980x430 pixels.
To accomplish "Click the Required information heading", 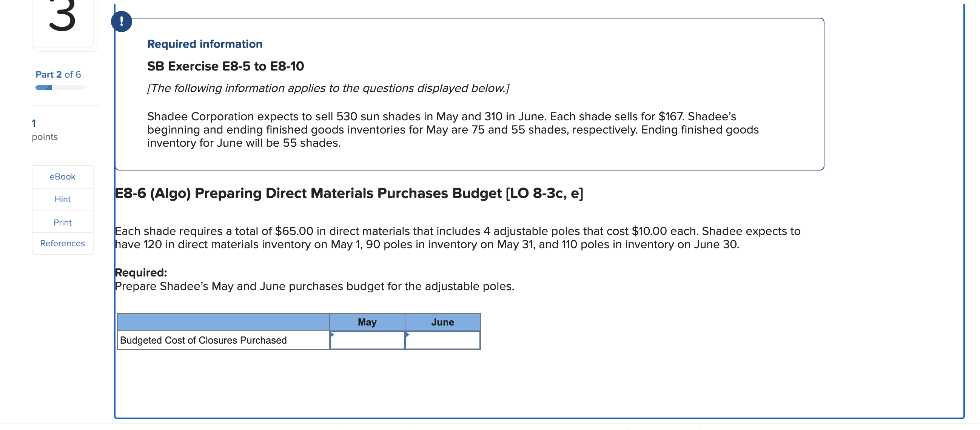I will [205, 44].
